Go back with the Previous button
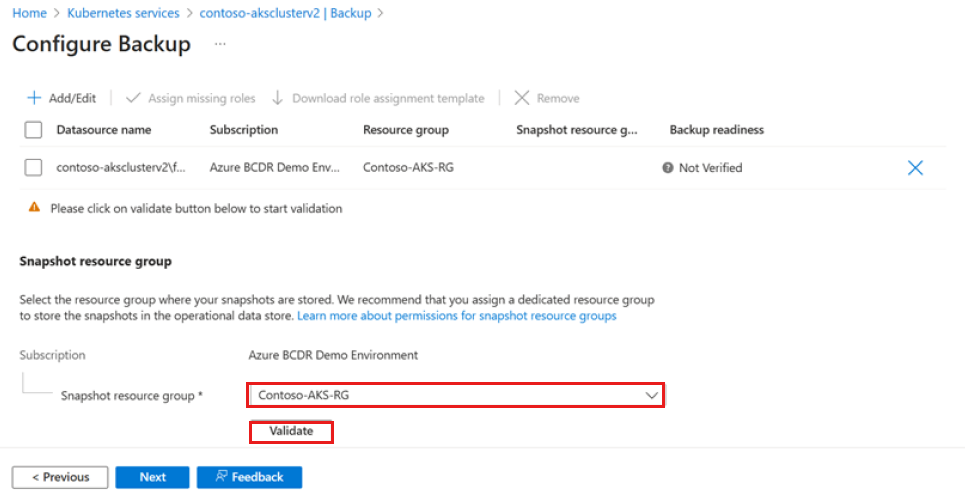The image size is (965, 502). tap(60, 477)
